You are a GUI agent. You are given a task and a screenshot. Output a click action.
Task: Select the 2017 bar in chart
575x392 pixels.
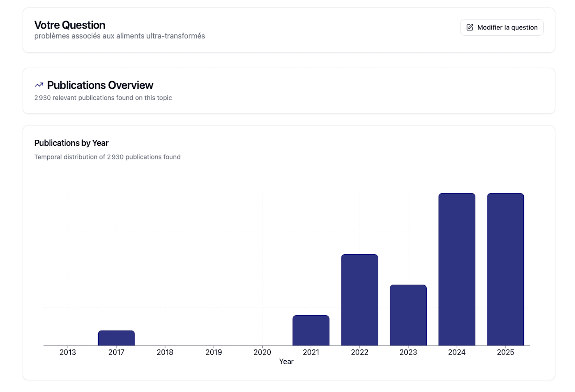coord(116,338)
